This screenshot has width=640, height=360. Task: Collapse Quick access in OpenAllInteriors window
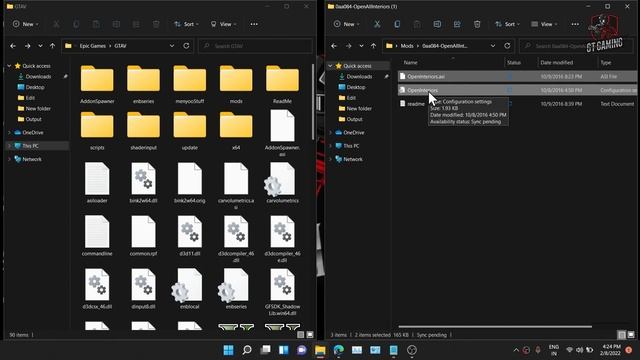coord(330,66)
